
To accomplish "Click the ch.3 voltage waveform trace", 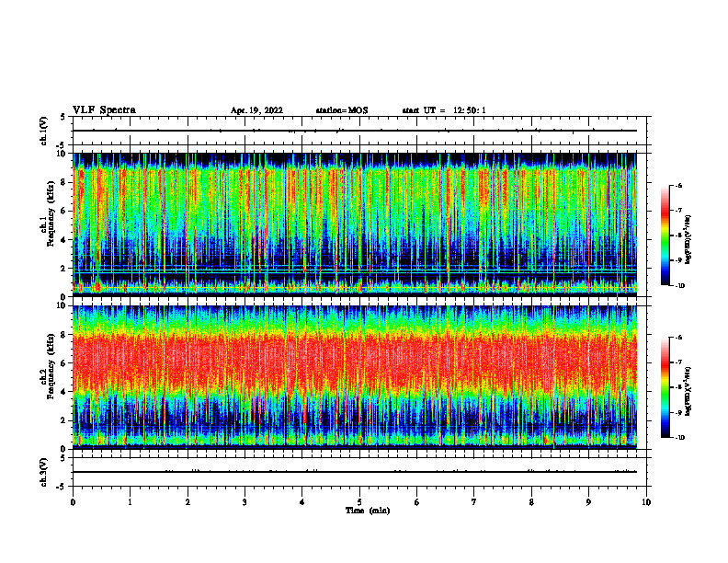I will point(355,472).
